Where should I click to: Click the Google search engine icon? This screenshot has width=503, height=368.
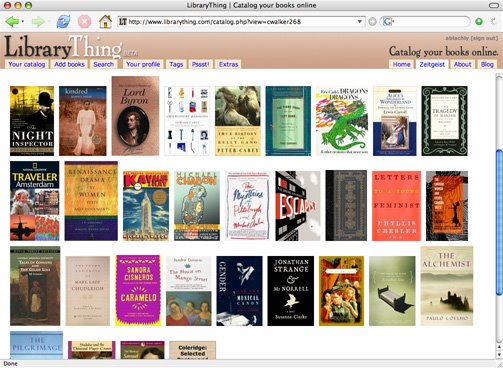pos(388,22)
